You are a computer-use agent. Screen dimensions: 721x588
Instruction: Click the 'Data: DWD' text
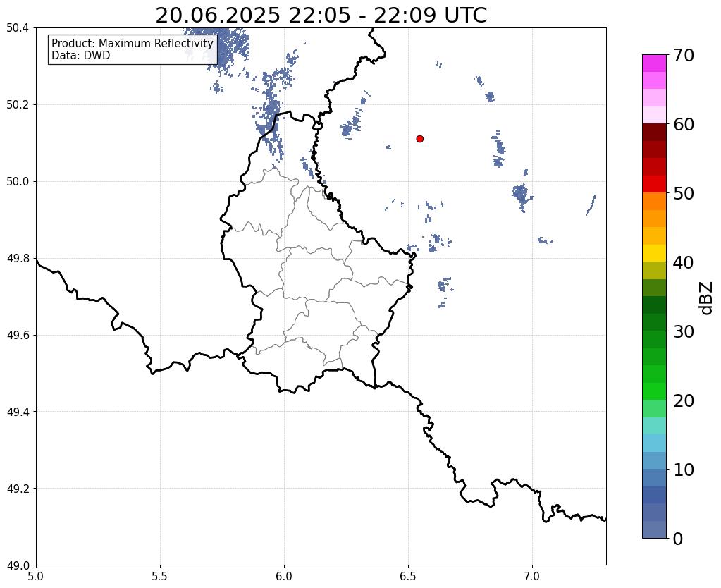(x=81, y=56)
